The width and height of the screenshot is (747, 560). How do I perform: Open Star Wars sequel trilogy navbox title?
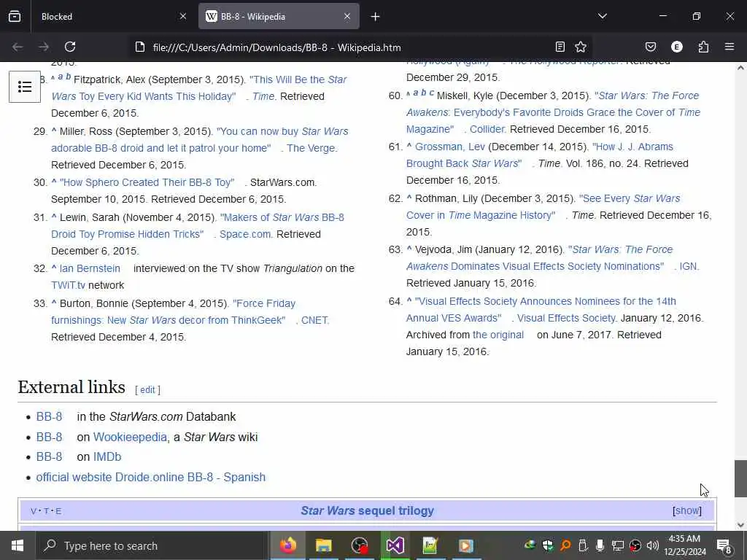tap(368, 510)
